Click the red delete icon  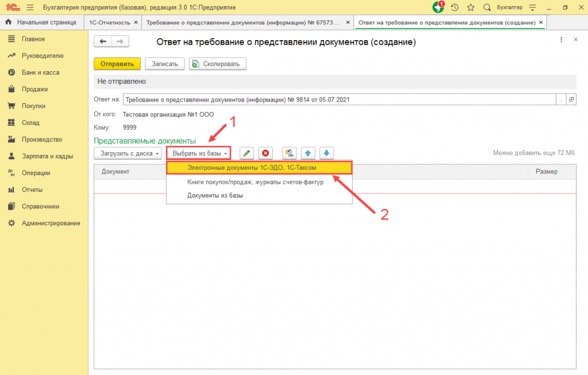(x=265, y=153)
